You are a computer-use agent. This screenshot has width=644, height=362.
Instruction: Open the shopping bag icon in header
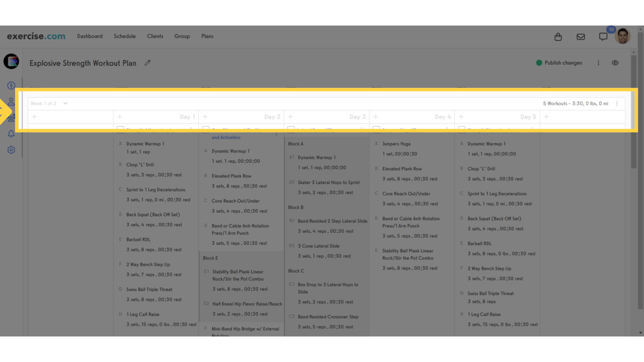pos(558,37)
